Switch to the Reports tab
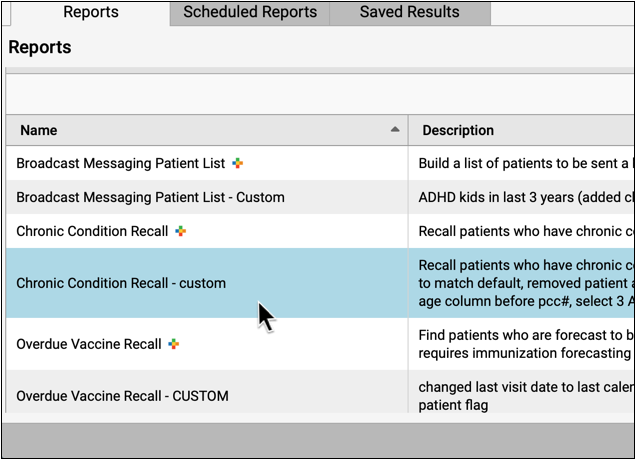The image size is (635, 459). point(90,13)
